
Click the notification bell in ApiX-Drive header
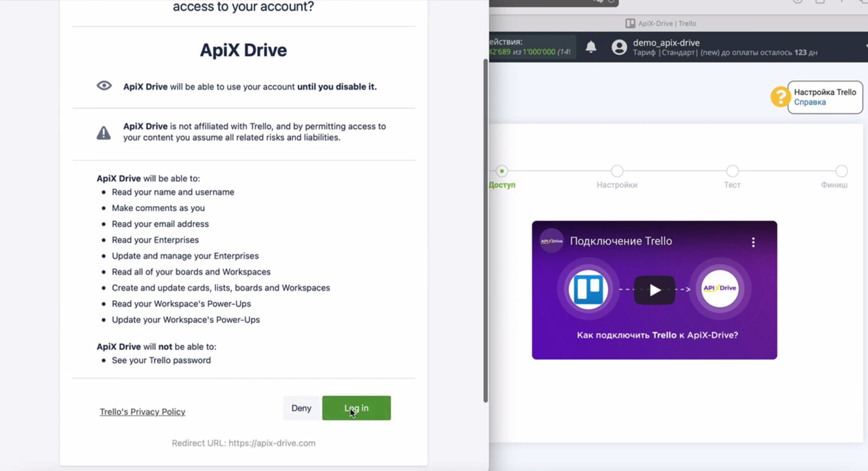coord(591,47)
